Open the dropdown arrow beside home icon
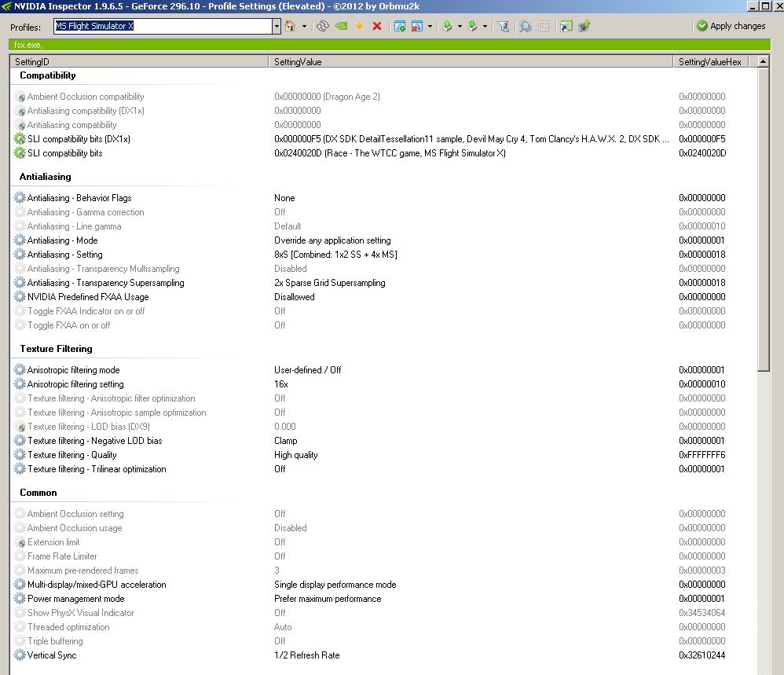Image resolution: width=784 pixels, height=675 pixels. pyautogui.click(x=304, y=26)
